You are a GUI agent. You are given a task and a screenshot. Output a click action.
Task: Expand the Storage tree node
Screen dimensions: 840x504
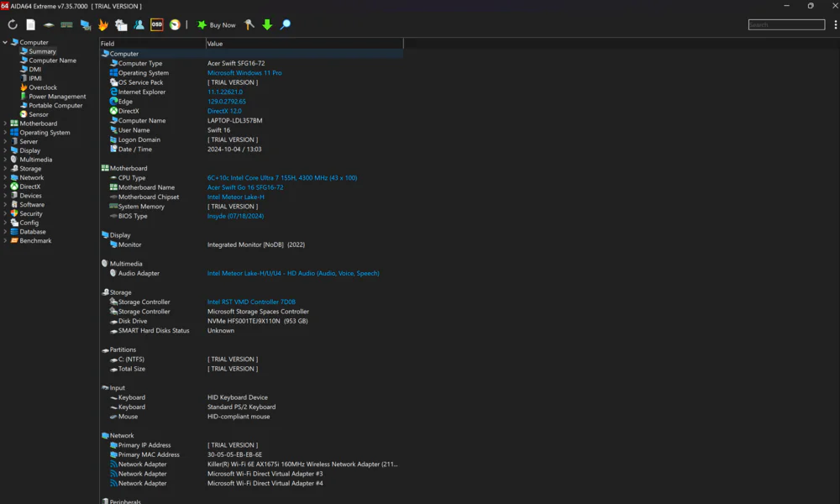pyautogui.click(x=5, y=168)
